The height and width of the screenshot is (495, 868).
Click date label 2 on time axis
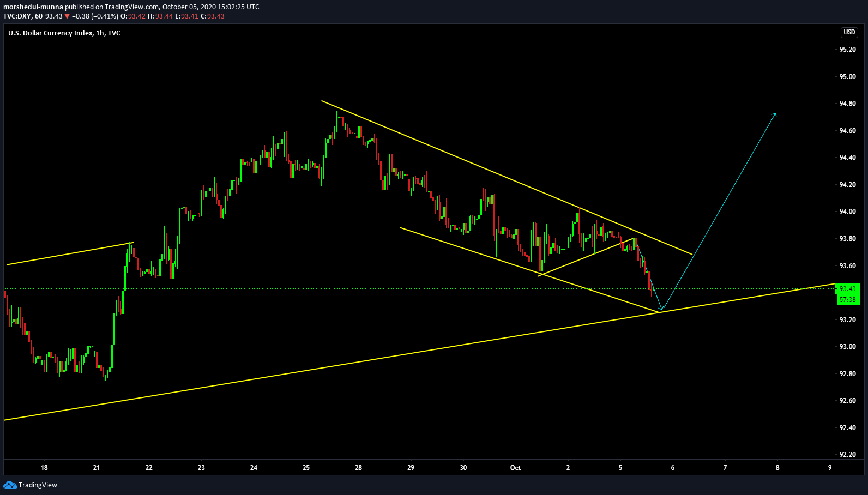click(568, 468)
